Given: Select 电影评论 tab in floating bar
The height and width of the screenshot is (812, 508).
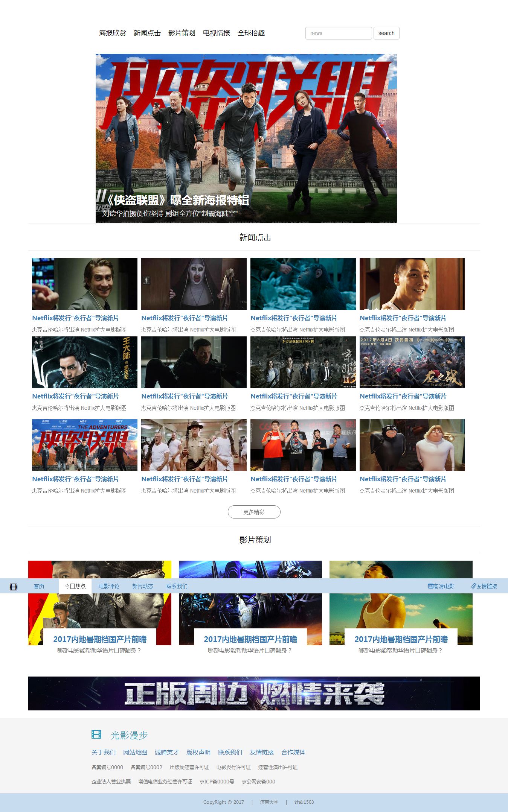Looking at the screenshot, I should [109, 586].
